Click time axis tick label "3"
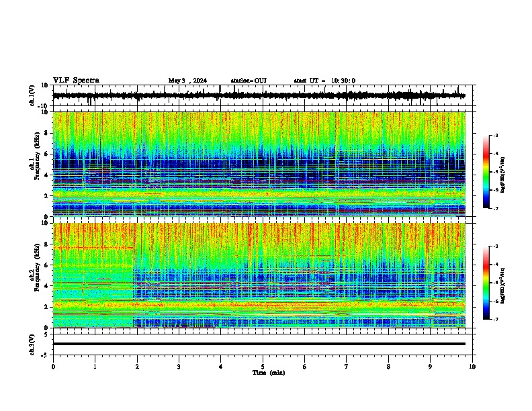Image resolution: width=532 pixels, height=411 pixels. 179,367
